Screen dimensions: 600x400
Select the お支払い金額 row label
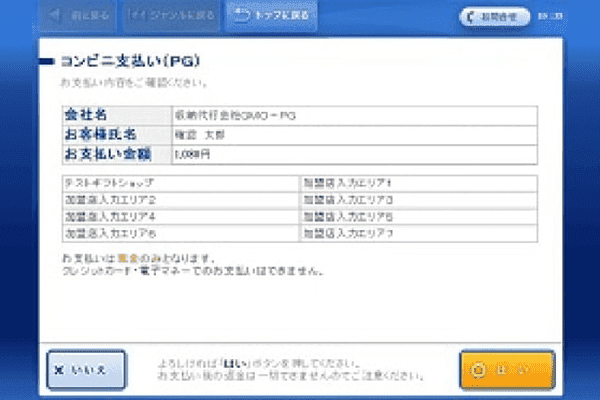[105, 155]
